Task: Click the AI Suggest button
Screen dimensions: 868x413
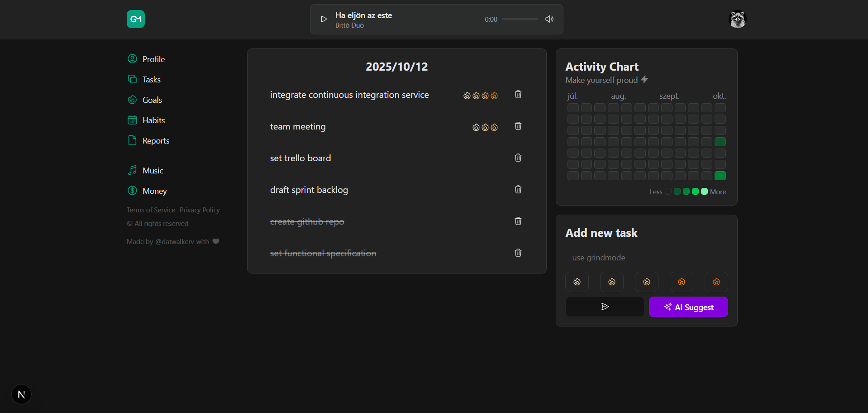Action: coord(688,307)
